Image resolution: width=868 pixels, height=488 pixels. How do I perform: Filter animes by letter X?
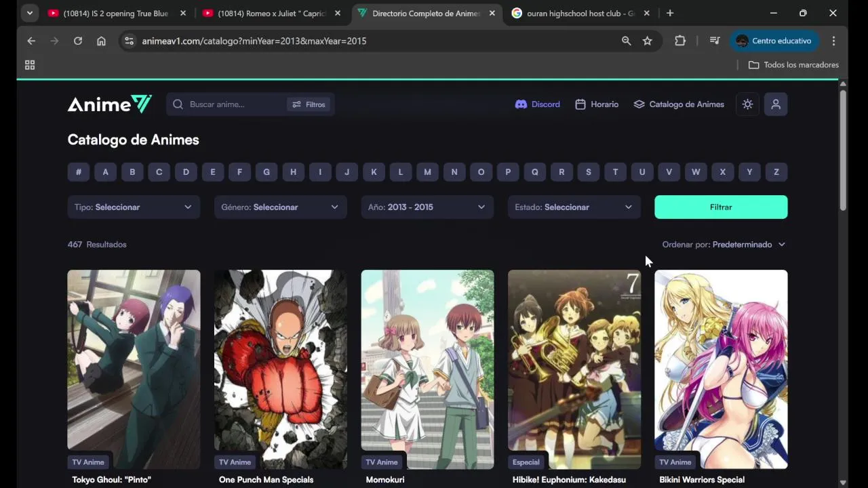[723, 172]
